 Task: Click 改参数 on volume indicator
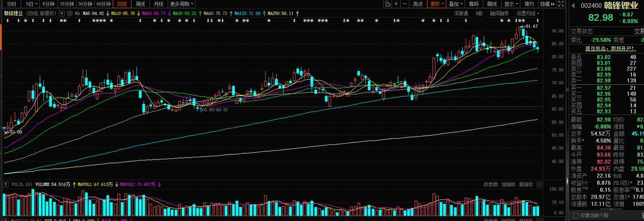pos(491,185)
